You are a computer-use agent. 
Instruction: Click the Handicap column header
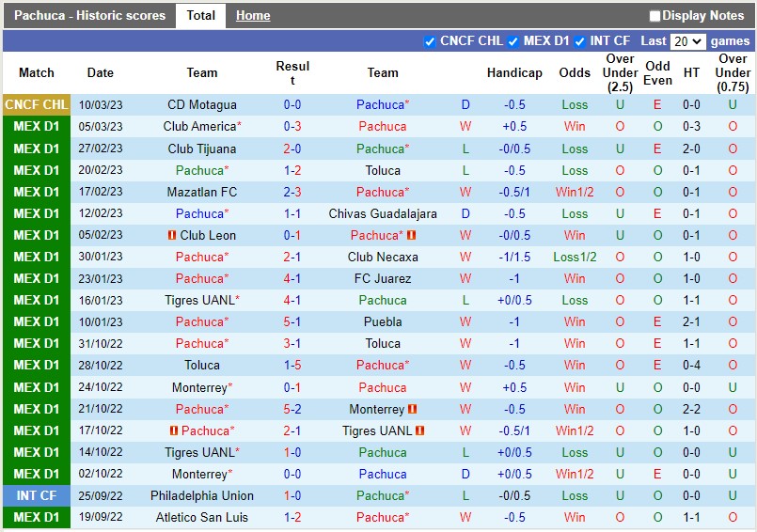[x=514, y=73]
